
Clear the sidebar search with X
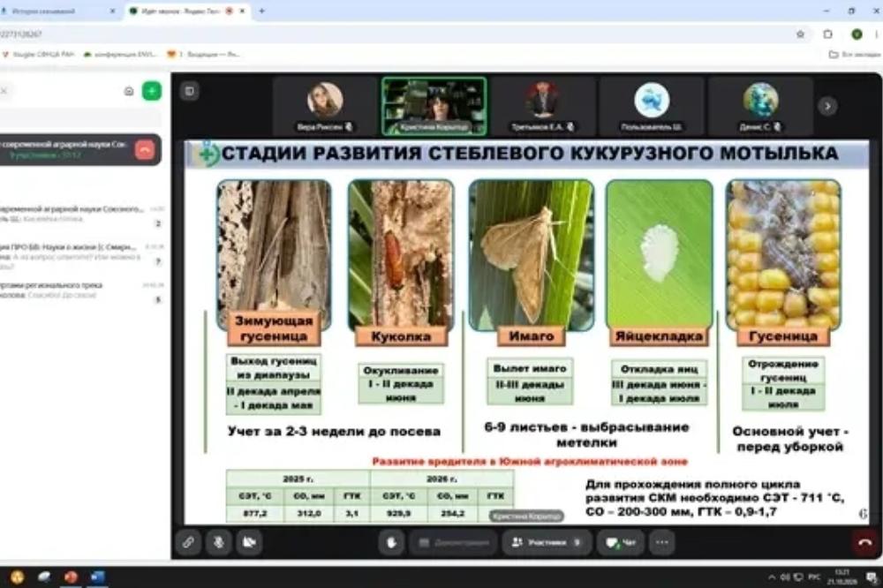point(4,91)
